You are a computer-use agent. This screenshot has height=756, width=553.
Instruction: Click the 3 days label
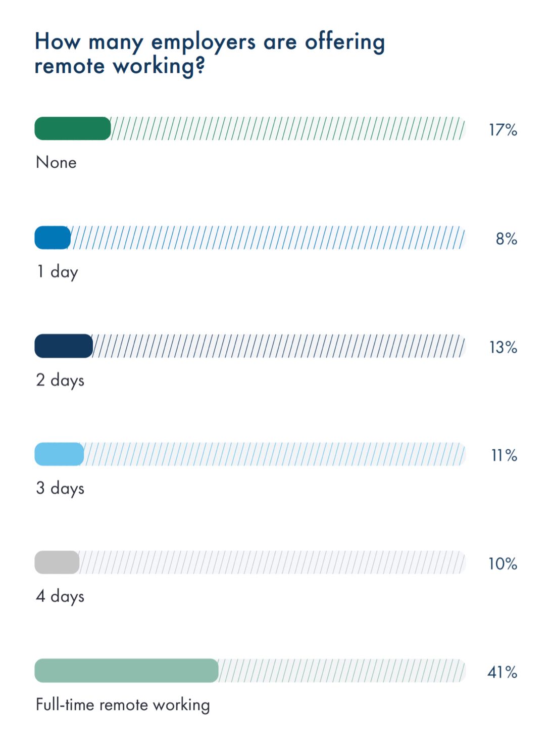click(60, 488)
